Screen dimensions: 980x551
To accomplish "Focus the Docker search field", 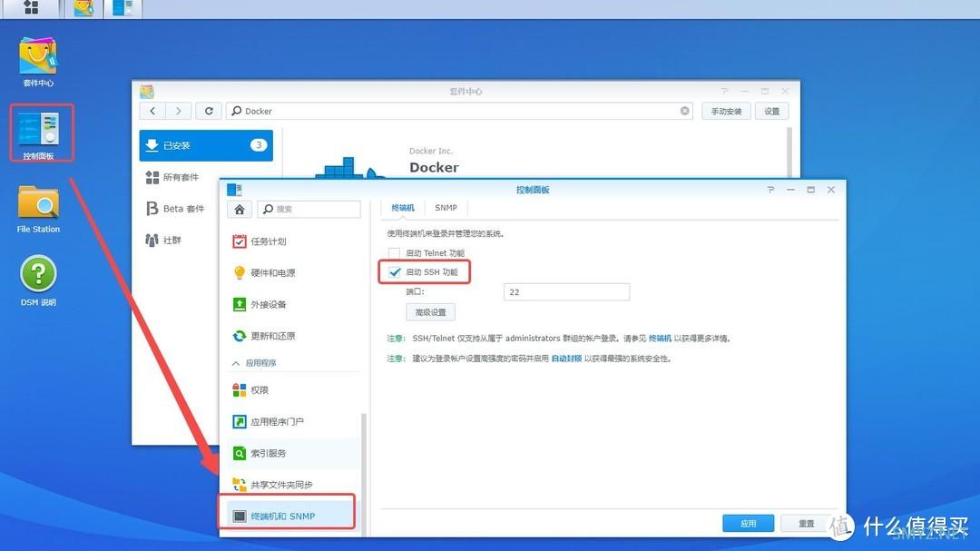I will tap(459, 111).
